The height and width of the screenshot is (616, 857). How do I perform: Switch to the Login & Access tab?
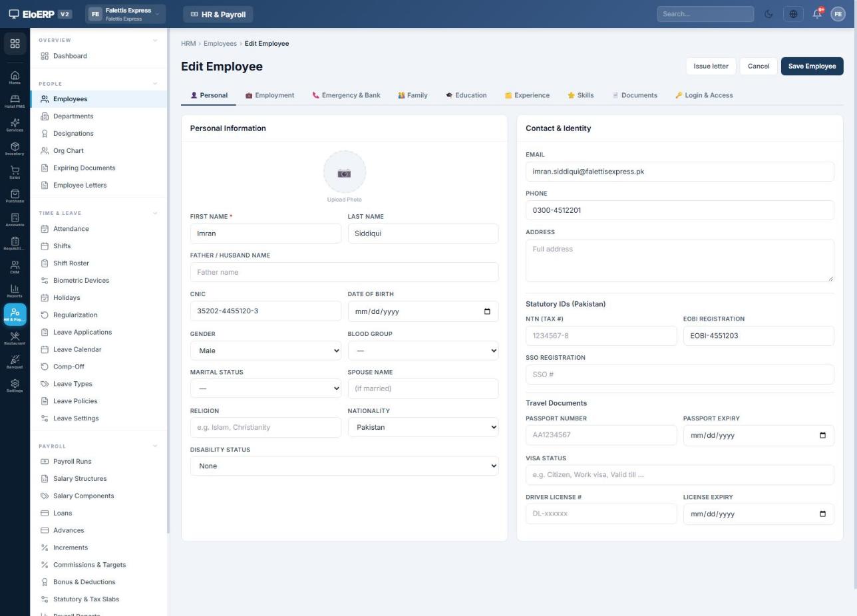pyautogui.click(x=704, y=95)
